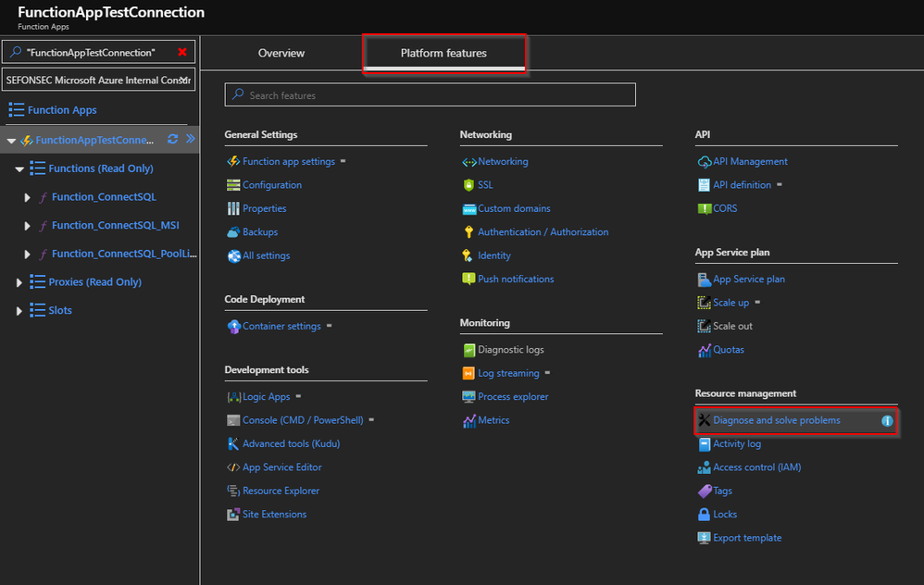Click the Kudu Advanced tools icon
The width and height of the screenshot is (924, 585).
pos(233,443)
